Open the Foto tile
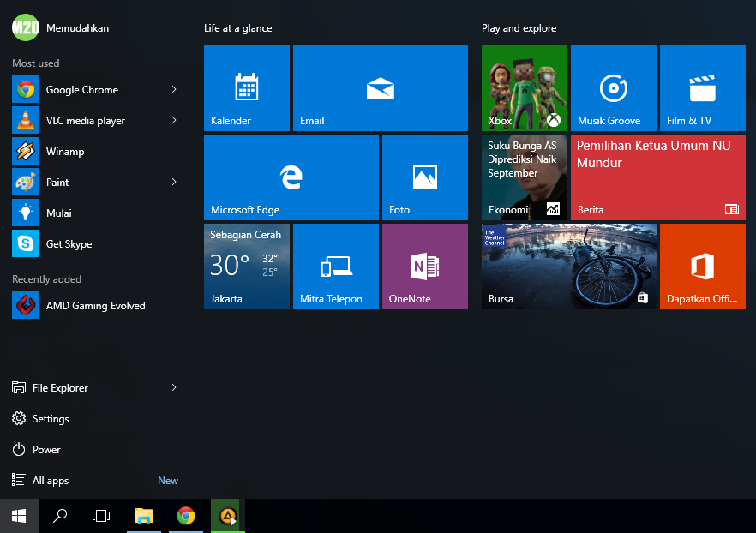Screen dimensions: 756x533 click(x=424, y=177)
